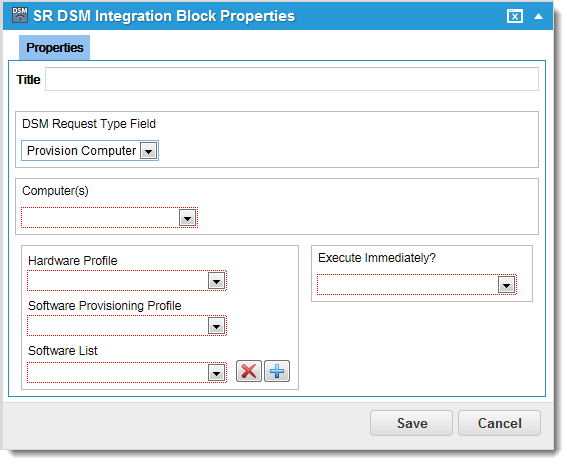Click the 'SR DSM Integration Block Properties' heading
569x465 pixels.
coord(164,16)
